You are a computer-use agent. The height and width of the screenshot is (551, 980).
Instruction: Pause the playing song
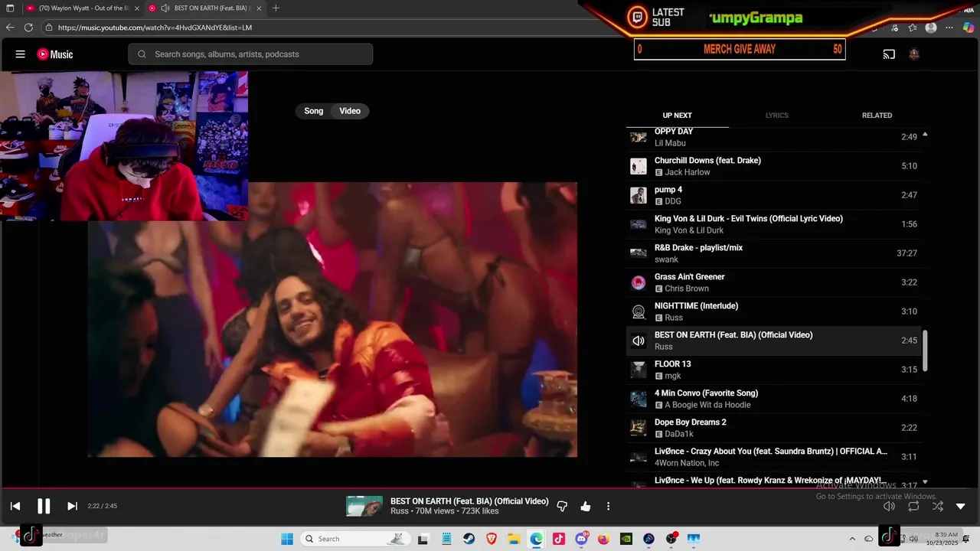pos(44,506)
